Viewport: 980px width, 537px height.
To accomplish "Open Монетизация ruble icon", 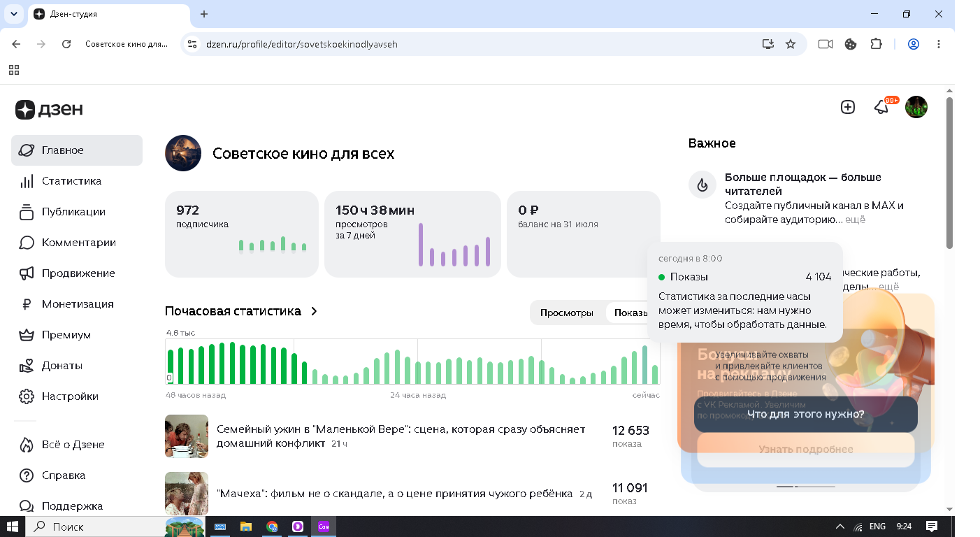I will point(27,304).
